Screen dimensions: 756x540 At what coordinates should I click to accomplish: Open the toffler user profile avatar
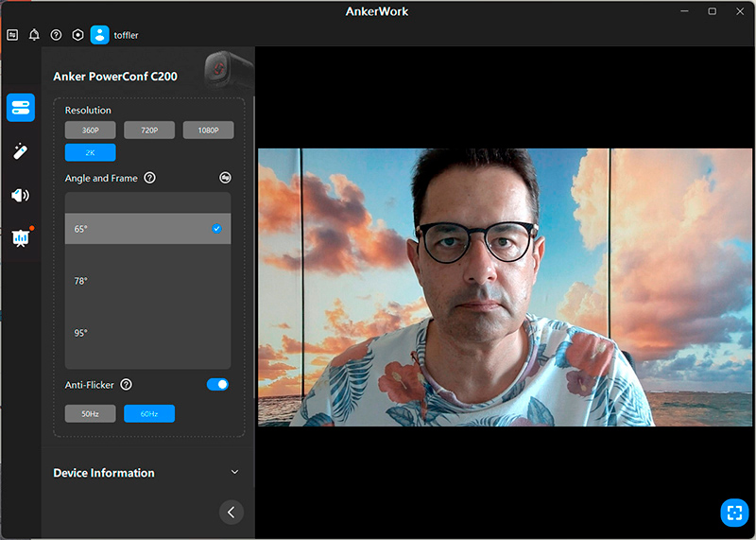click(100, 35)
